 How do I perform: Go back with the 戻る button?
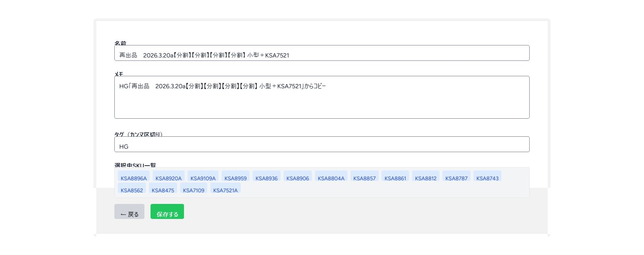(129, 212)
